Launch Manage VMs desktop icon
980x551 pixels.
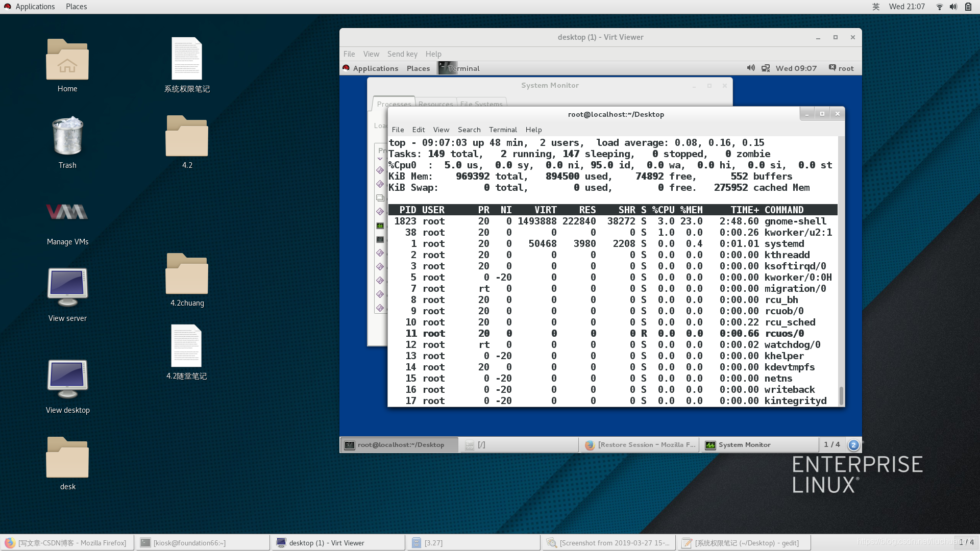[67, 212]
